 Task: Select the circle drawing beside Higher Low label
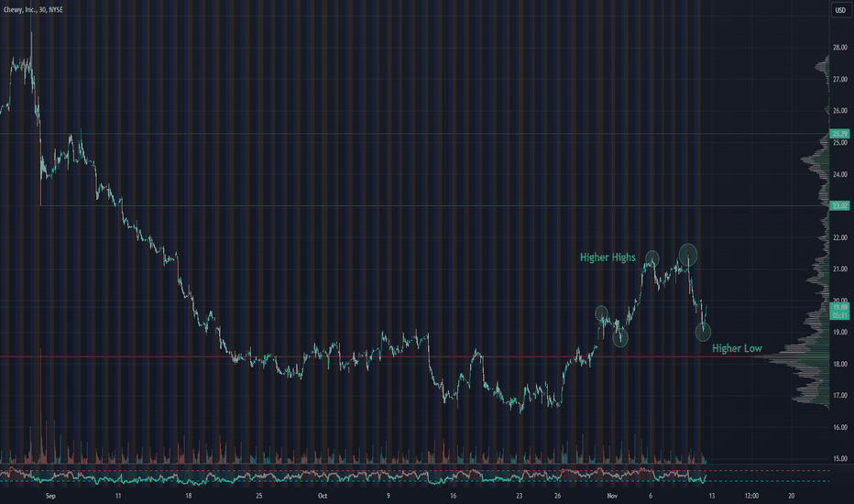tap(703, 332)
